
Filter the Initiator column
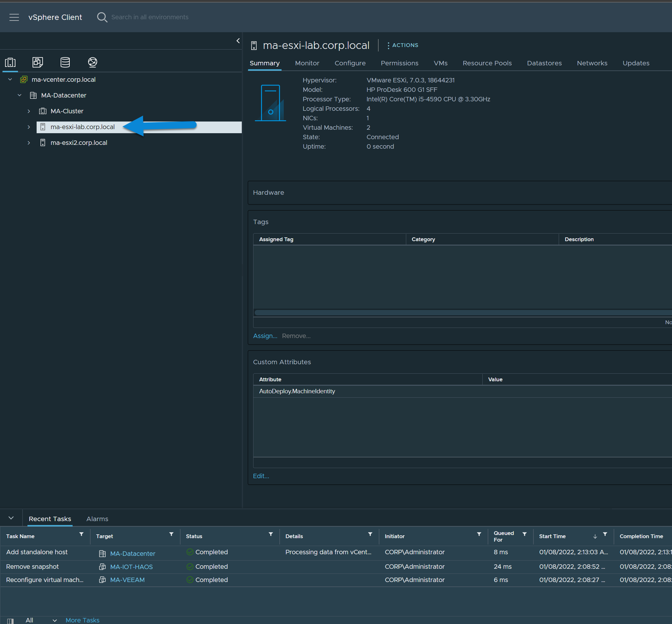coord(479,534)
